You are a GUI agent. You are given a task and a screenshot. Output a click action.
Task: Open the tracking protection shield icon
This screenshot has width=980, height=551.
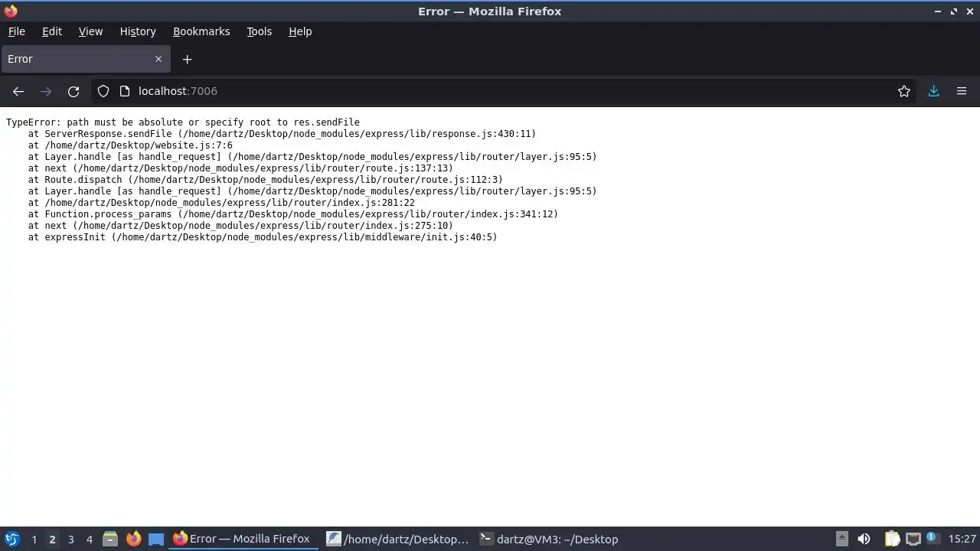point(103,91)
